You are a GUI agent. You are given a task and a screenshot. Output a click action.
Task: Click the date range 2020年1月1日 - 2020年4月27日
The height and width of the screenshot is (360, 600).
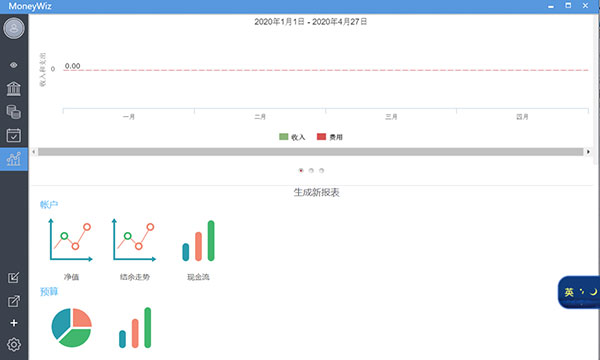(x=311, y=22)
